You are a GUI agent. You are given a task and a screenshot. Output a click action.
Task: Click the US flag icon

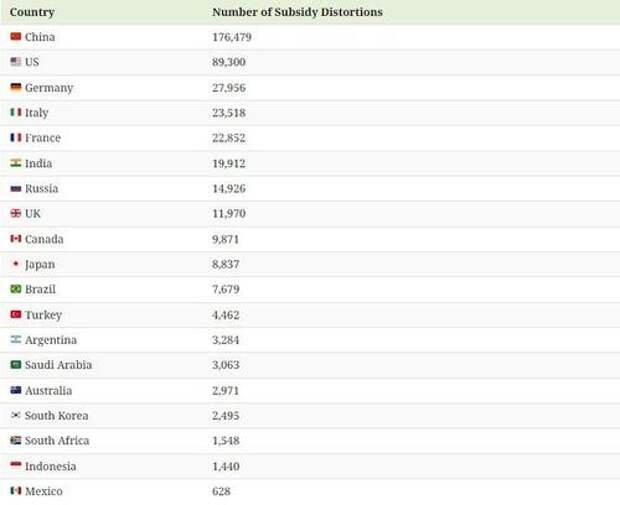[16, 62]
